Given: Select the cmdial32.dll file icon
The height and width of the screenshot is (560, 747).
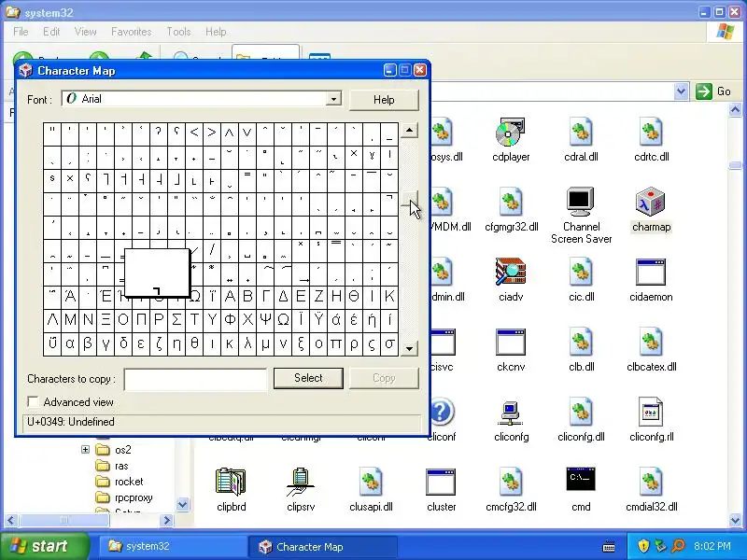Looking at the screenshot, I should click(x=651, y=483).
